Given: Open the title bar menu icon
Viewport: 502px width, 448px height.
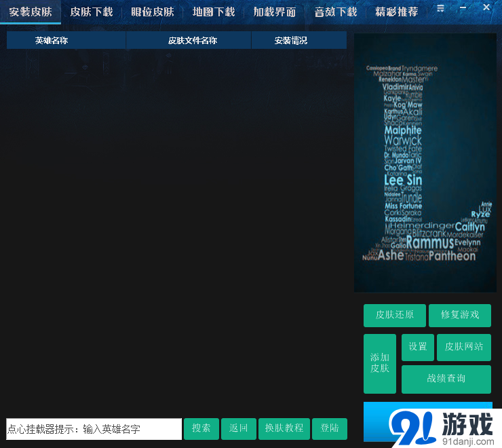Looking at the screenshot, I should point(440,8).
